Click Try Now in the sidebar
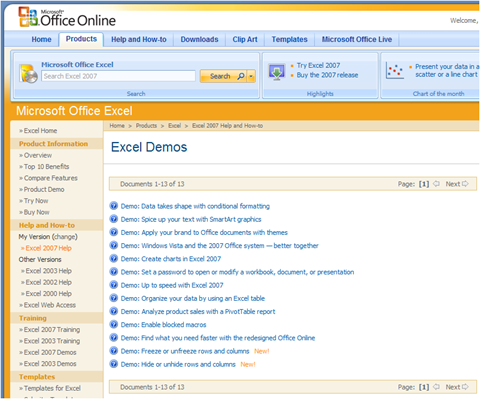 pyautogui.click(x=36, y=201)
